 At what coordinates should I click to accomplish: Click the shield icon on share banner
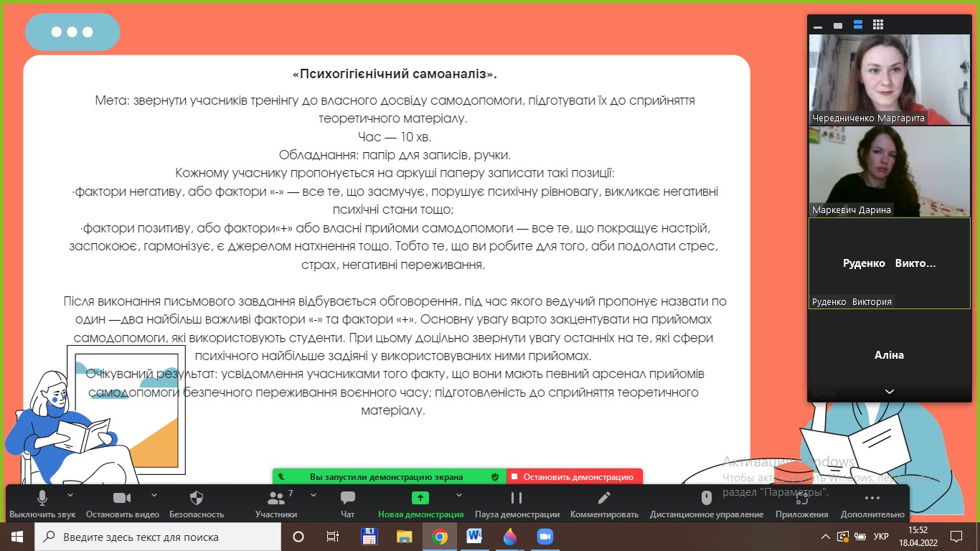(x=494, y=477)
